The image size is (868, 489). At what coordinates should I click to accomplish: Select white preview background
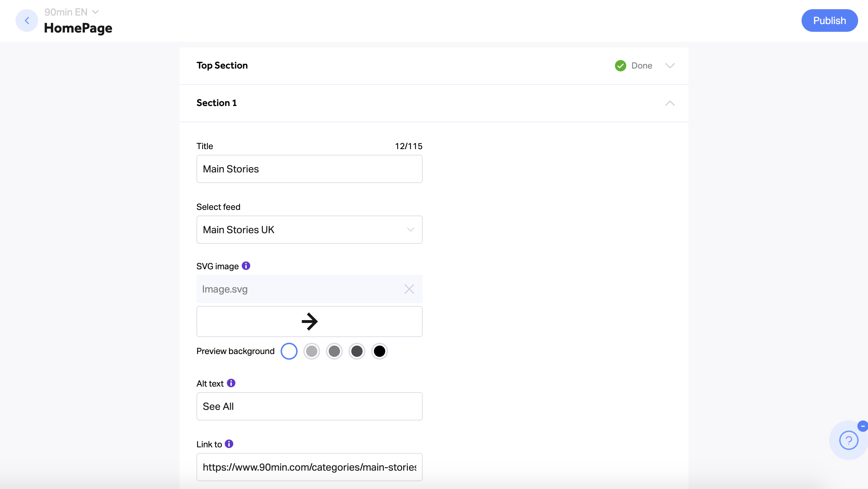pos(289,351)
